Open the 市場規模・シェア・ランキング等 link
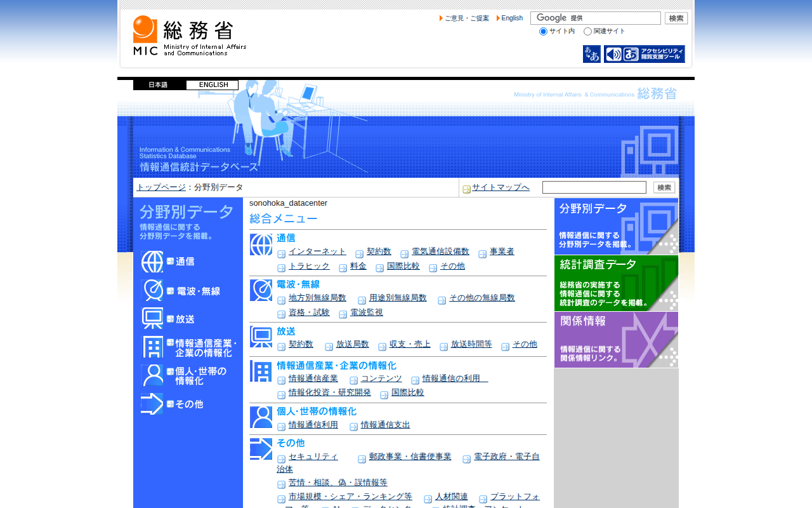The image size is (812, 508). tap(350, 497)
